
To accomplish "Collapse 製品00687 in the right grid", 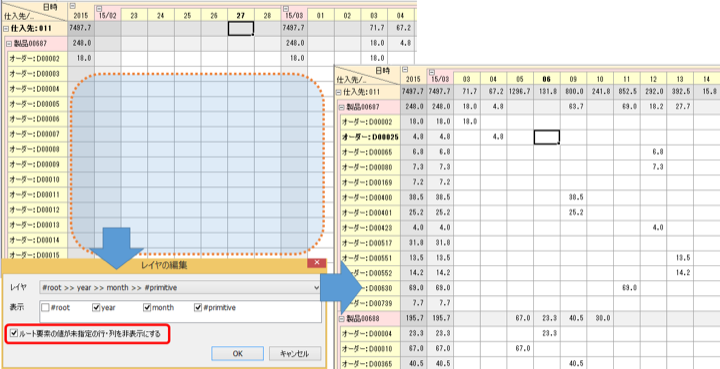I will coord(342,107).
